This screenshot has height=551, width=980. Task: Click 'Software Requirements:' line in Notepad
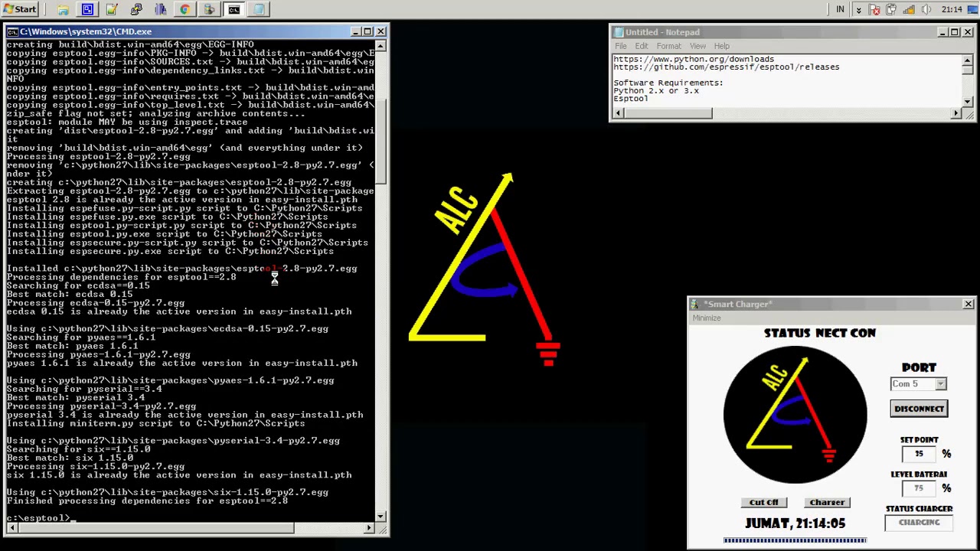pyautogui.click(x=668, y=83)
